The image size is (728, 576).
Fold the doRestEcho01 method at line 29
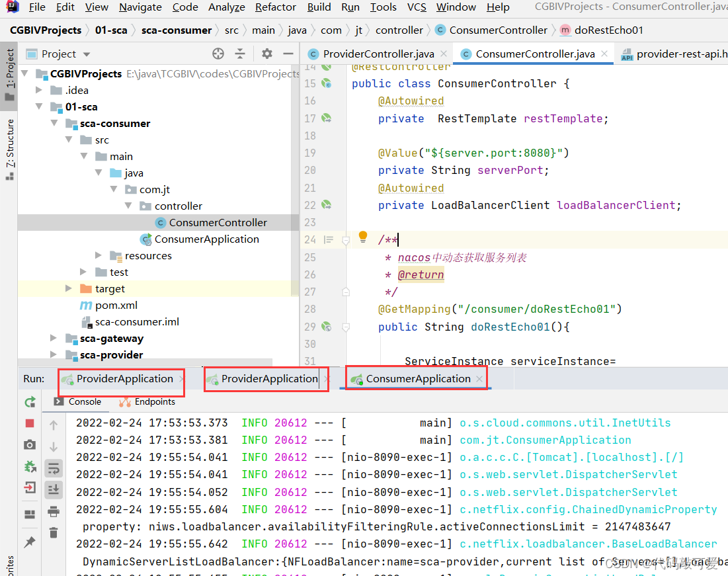click(x=346, y=327)
